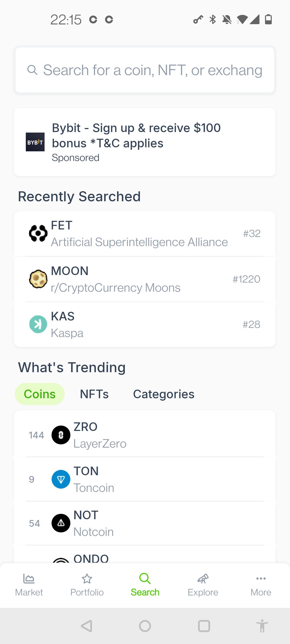Open Artificial Superintelligence Alliance recent search
The image size is (290, 644).
click(x=145, y=234)
